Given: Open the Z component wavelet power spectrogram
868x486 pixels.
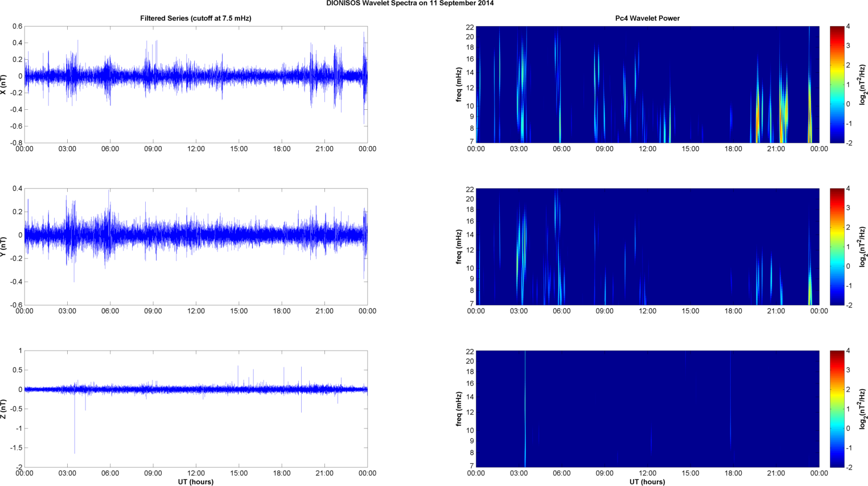Looking at the screenshot, I should [647, 409].
